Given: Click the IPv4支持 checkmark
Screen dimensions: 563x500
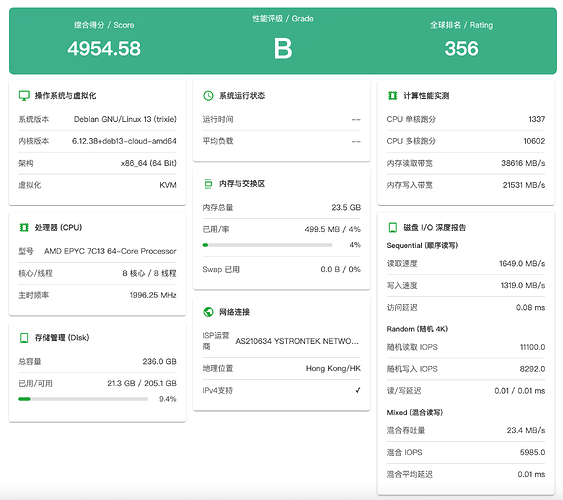Looking at the screenshot, I should [x=358, y=390].
